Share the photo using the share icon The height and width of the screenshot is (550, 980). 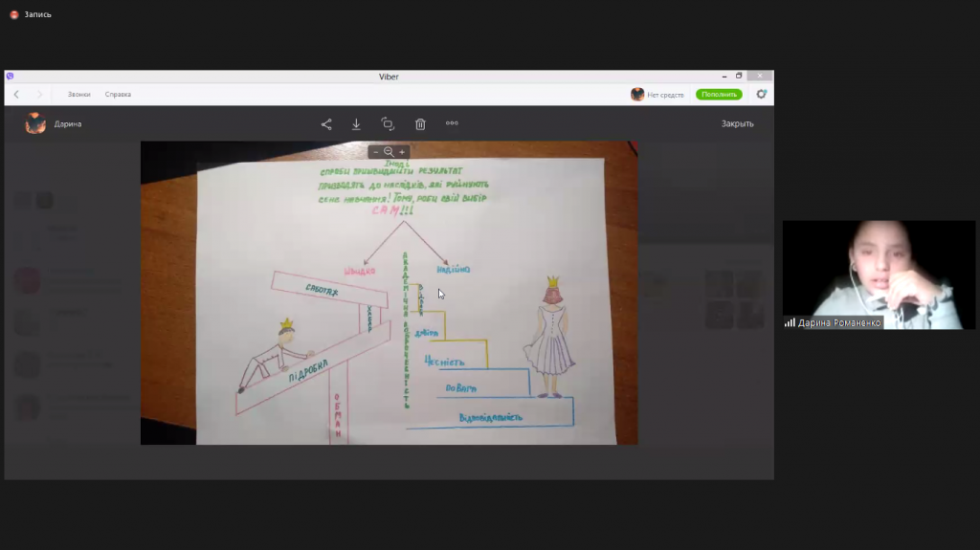point(326,123)
